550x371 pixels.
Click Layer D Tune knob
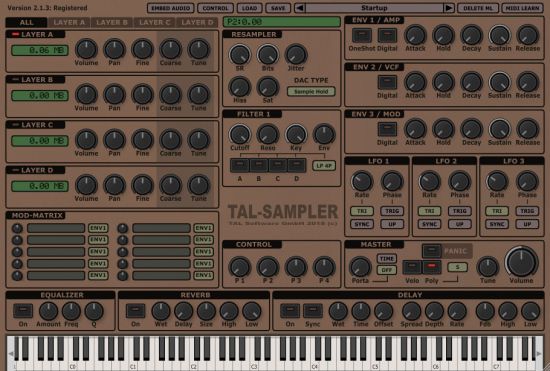coord(199,185)
